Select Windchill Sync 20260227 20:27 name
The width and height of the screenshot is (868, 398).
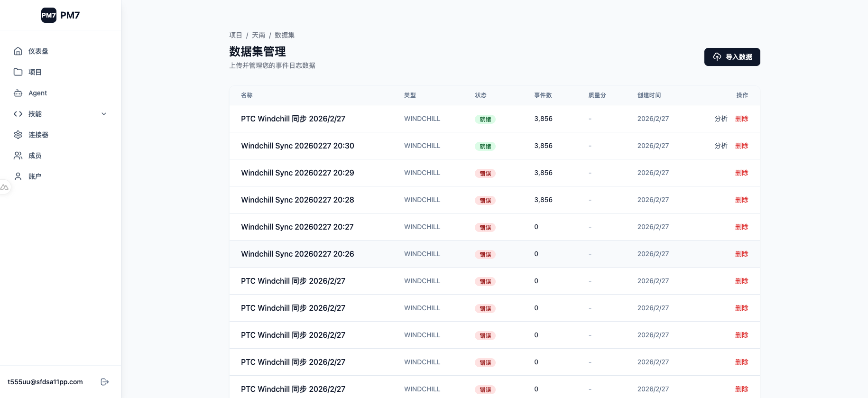pyautogui.click(x=297, y=227)
